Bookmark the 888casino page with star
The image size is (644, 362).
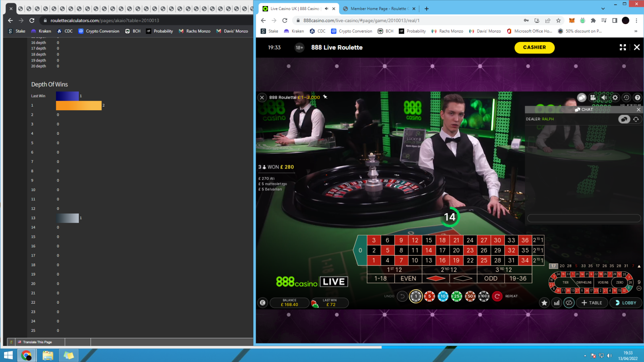pos(559,21)
